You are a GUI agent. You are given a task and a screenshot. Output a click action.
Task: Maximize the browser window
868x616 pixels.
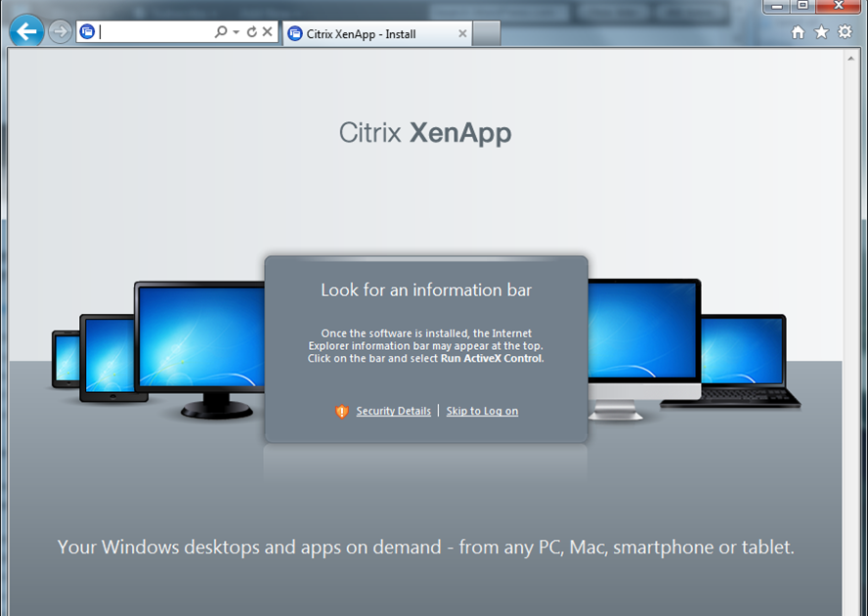[803, 6]
